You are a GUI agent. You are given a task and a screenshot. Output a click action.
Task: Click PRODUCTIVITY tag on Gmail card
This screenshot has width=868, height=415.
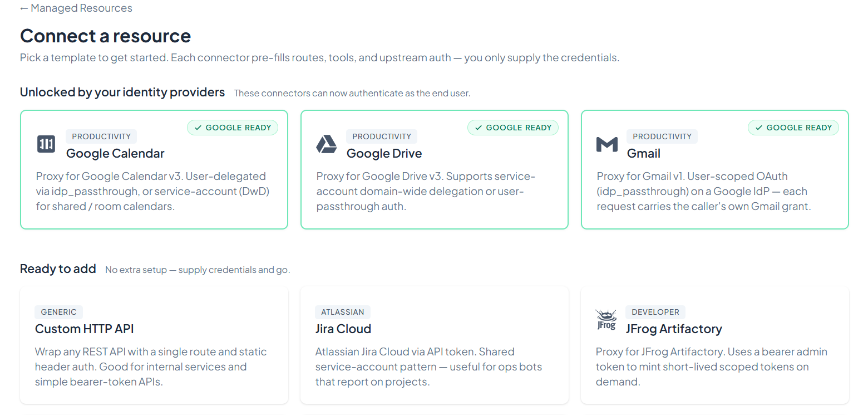pyautogui.click(x=662, y=136)
